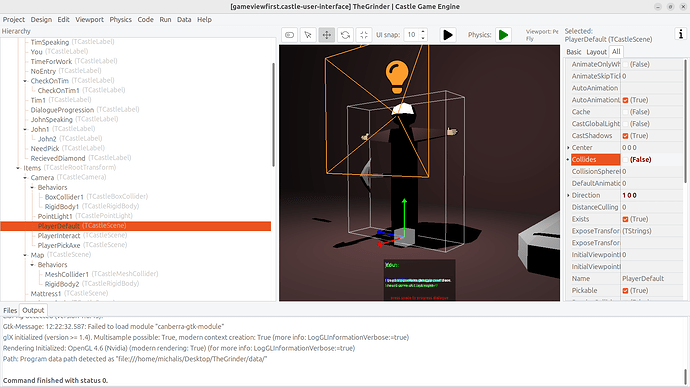The image size is (690, 387).
Task: Start the game with black play button
Action: [448, 35]
